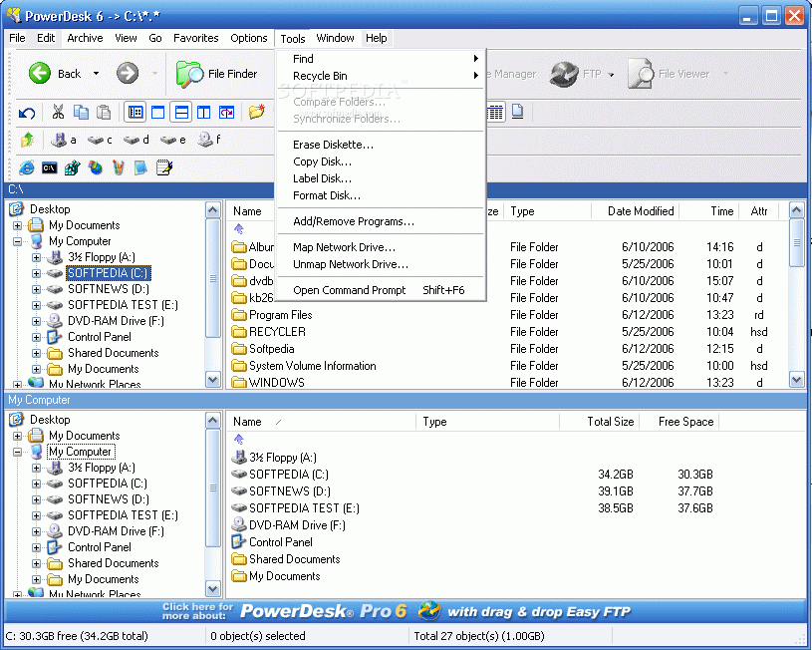The height and width of the screenshot is (650, 812).
Task: Collapse My Computer in the upper tree
Action: pos(17,241)
